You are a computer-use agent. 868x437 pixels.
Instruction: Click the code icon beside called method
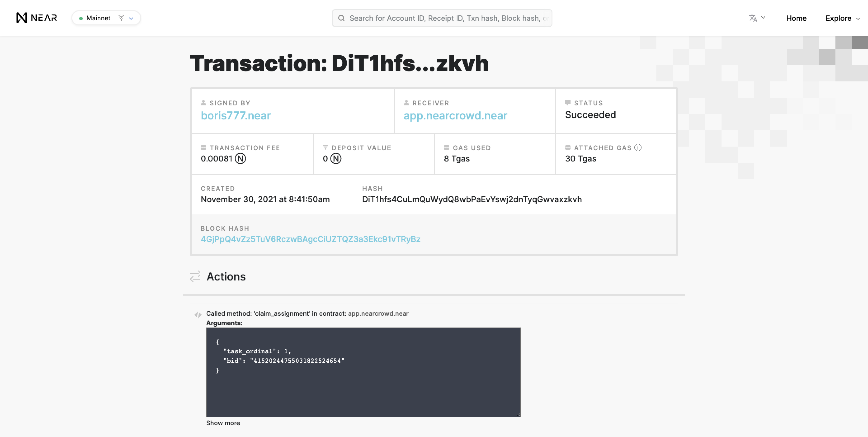pyautogui.click(x=198, y=315)
